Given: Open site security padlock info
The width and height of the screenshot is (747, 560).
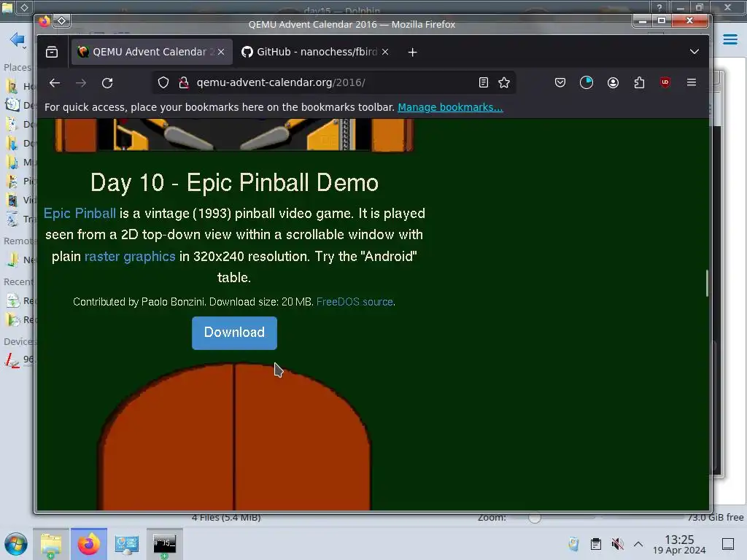Looking at the screenshot, I should point(183,83).
